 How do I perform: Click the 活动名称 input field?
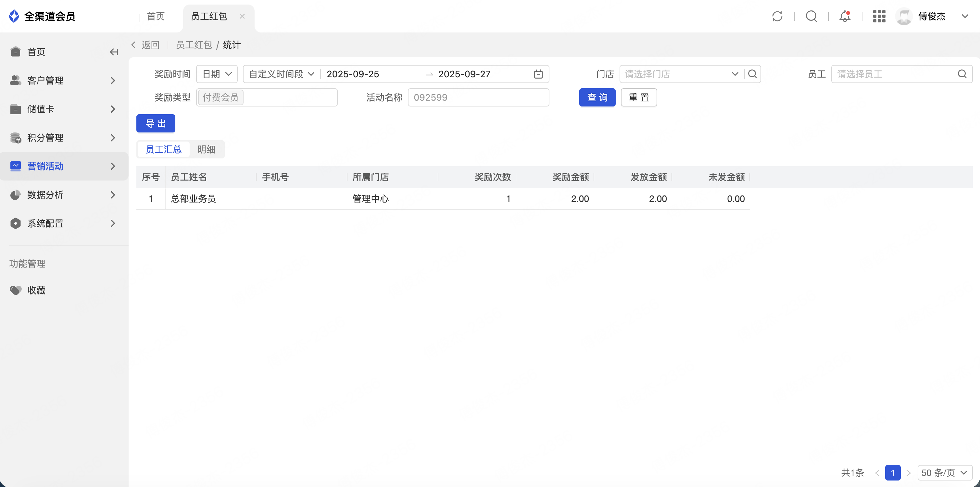[x=478, y=98]
